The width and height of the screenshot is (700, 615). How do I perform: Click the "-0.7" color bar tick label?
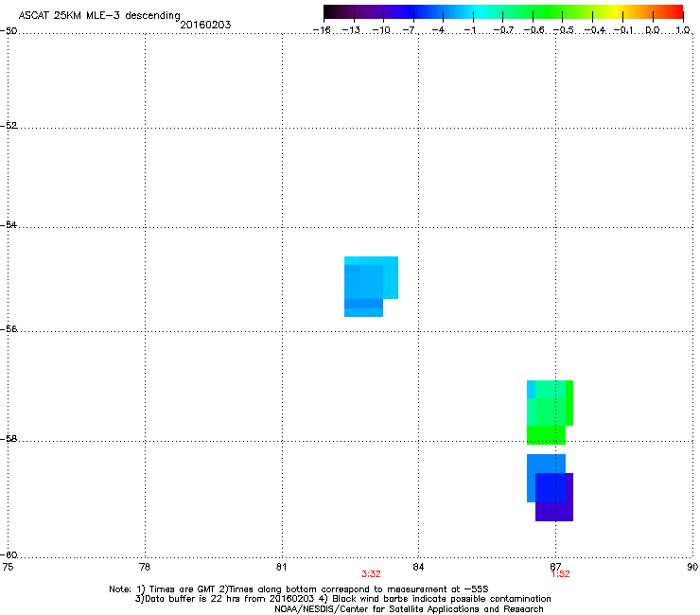click(x=503, y=30)
